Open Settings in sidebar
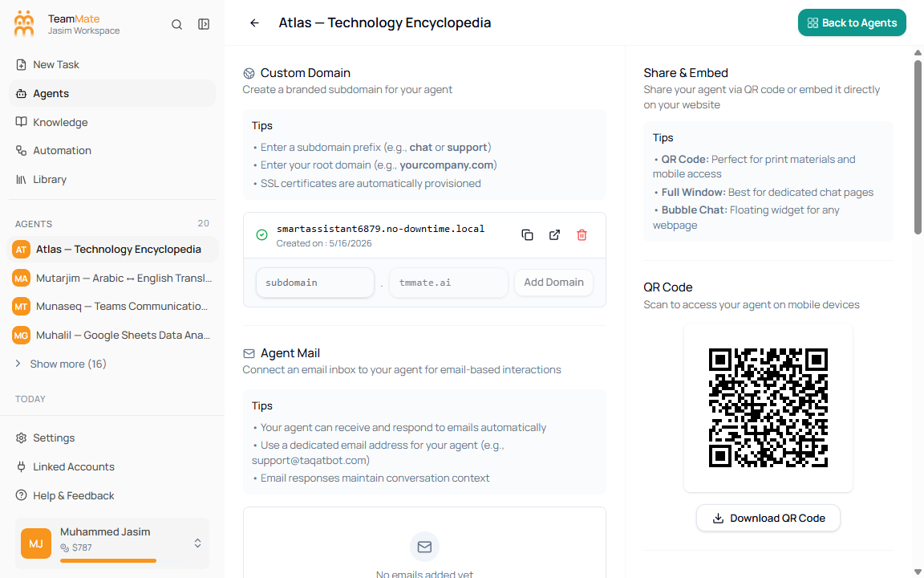Image resolution: width=924 pixels, height=578 pixels. [x=112, y=438]
